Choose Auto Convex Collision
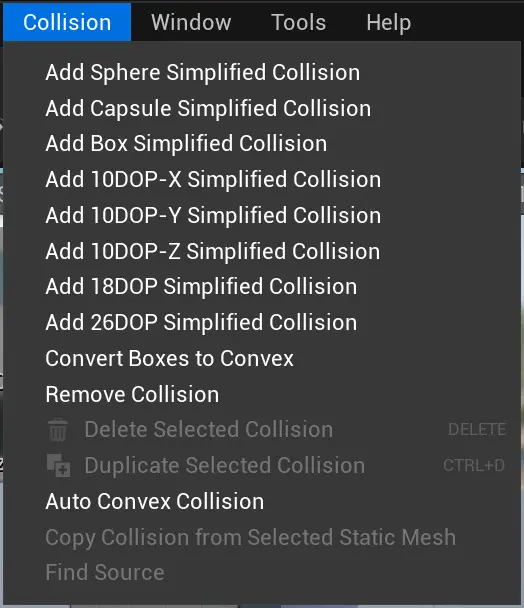 (x=262, y=501)
